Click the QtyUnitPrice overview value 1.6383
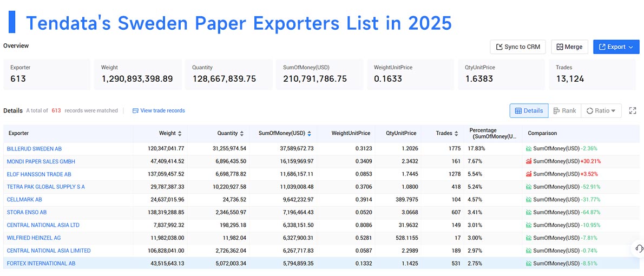This screenshot has width=644, height=276. point(478,79)
